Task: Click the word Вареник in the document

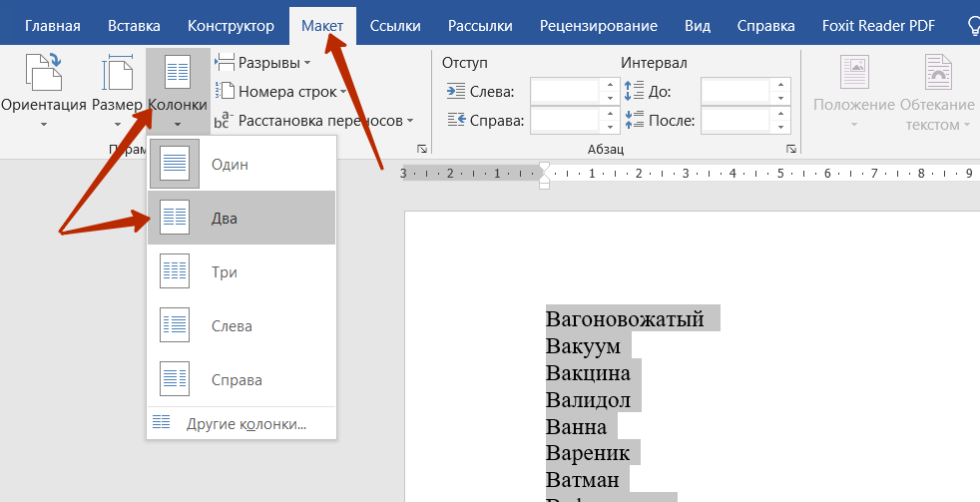Action: 588,453
